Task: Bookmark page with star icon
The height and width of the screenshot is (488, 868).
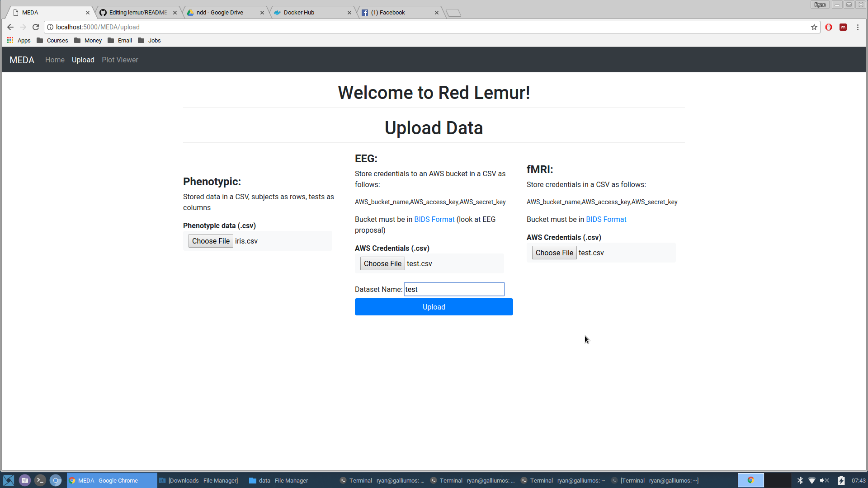Action: [x=814, y=27]
